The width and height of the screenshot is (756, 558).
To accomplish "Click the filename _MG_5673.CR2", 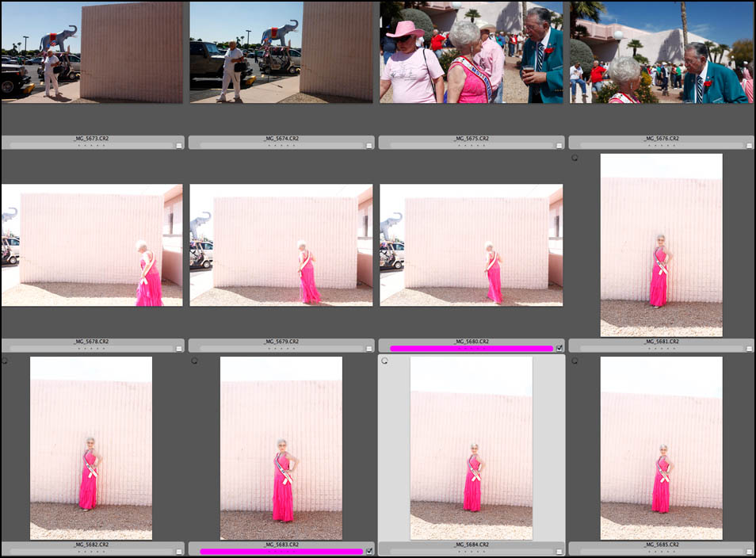I will 91,139.
